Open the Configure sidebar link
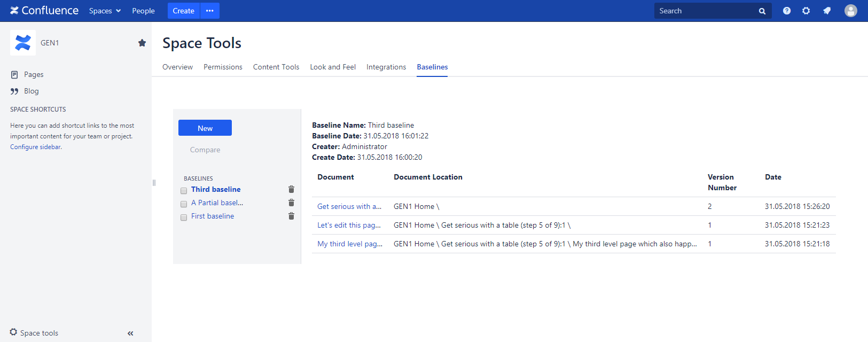Viewport: 868px width, 342px height. point(35,147)
